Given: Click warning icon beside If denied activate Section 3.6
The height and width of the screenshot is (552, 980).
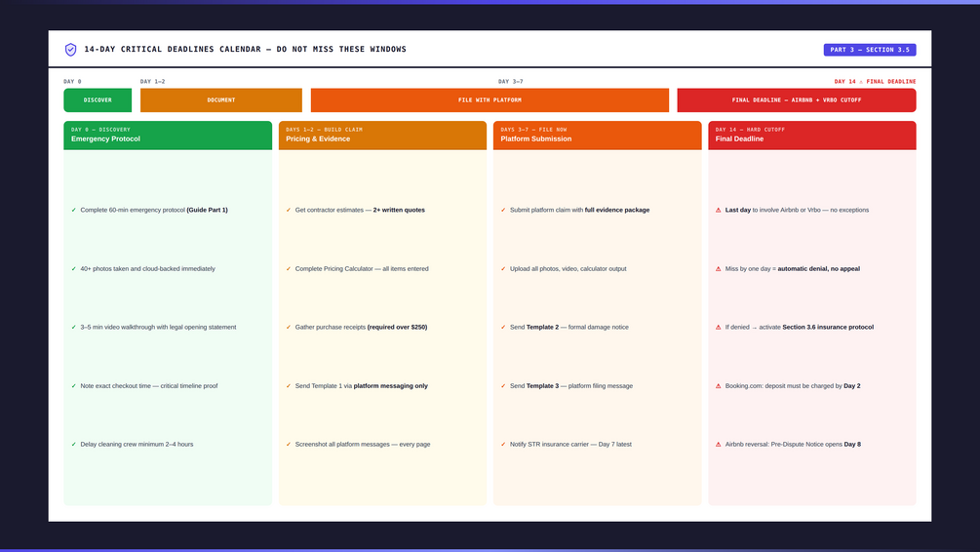Looking at the screenshot, I should point(718,327).
